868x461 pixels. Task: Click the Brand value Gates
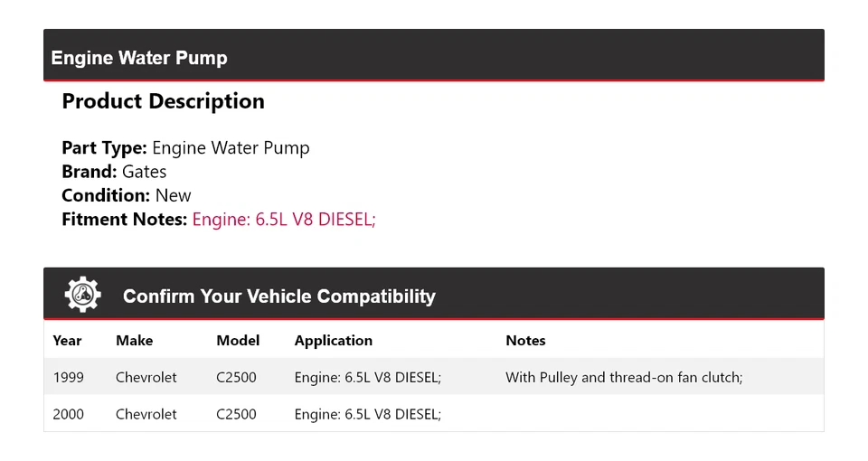point(145,172)
